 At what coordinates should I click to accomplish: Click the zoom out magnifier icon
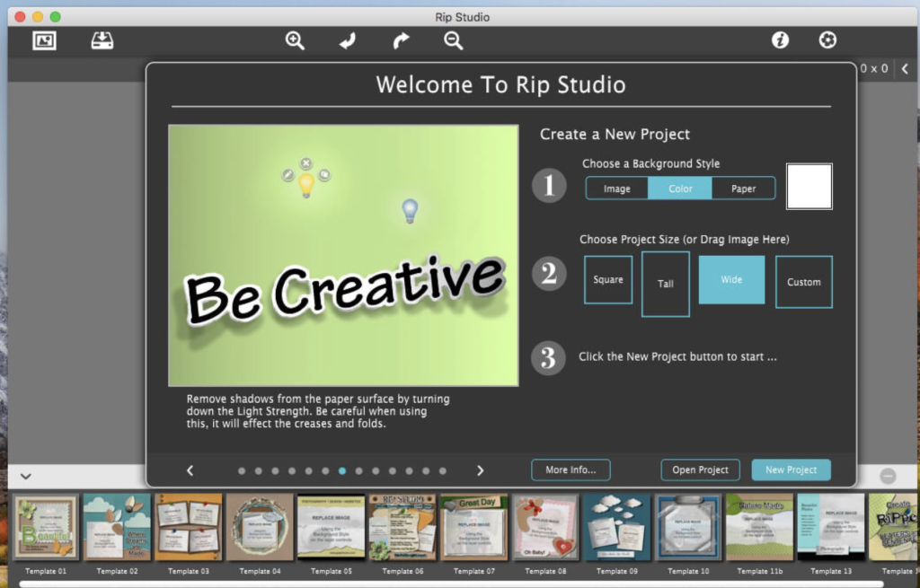tap(453, 40)
